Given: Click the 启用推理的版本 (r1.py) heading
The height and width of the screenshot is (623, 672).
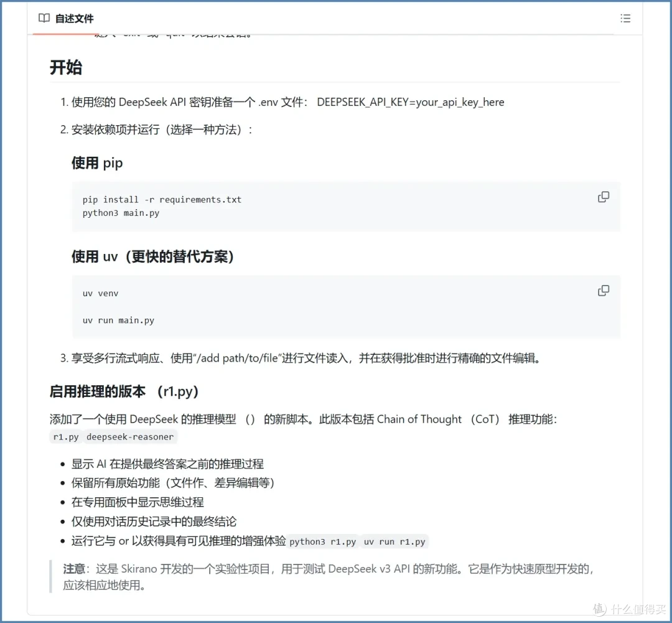Looking at the screenshot, I should coord(124,391).
